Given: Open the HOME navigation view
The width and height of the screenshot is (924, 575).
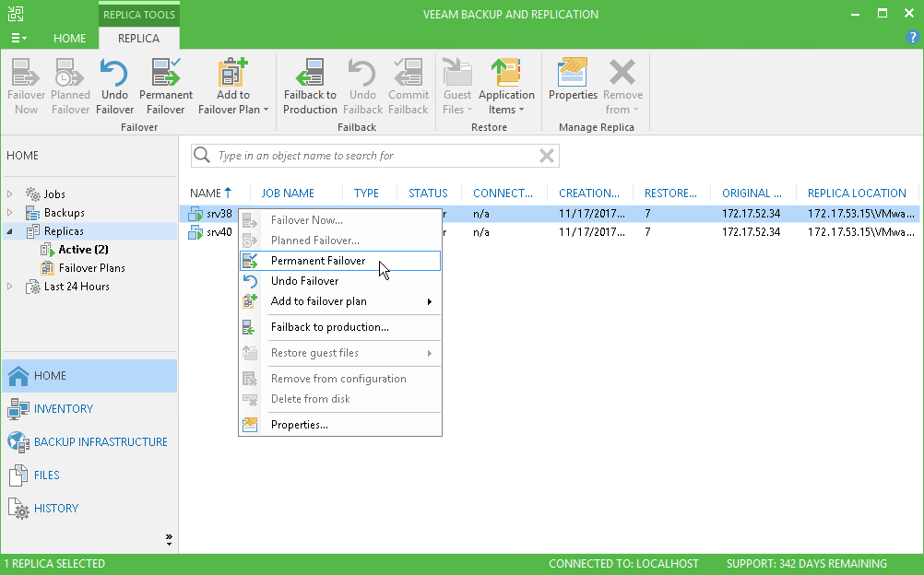Looking at the screenshot, I should [89, 376].
